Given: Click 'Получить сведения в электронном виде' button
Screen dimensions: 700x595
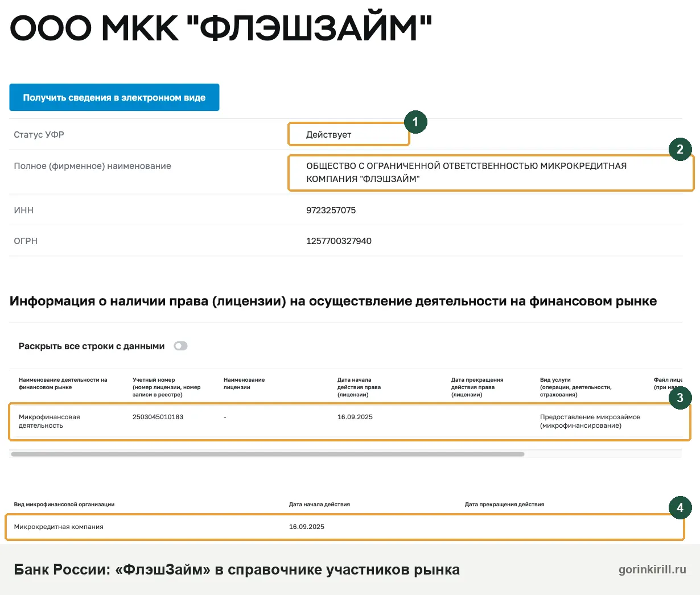Looking at the screenshot, I should coord(114,97).
